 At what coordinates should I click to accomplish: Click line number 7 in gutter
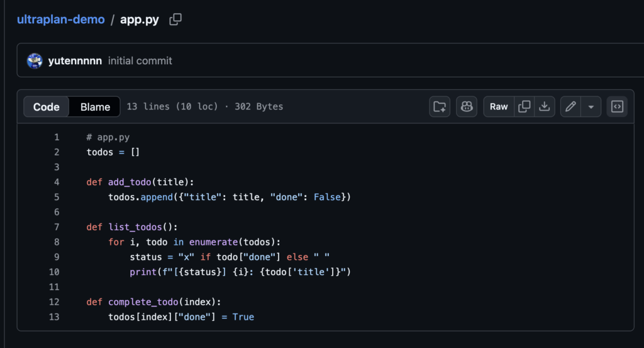(x=57, y=227)
